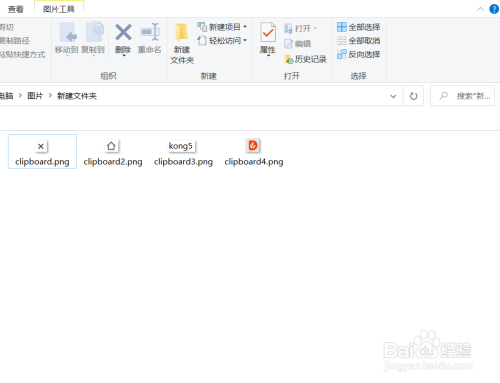Image resolution: width=500 pixels, height=383 pixels.
Task: Click the Delete (删除) X icon
Action: (x=123, y=32)
